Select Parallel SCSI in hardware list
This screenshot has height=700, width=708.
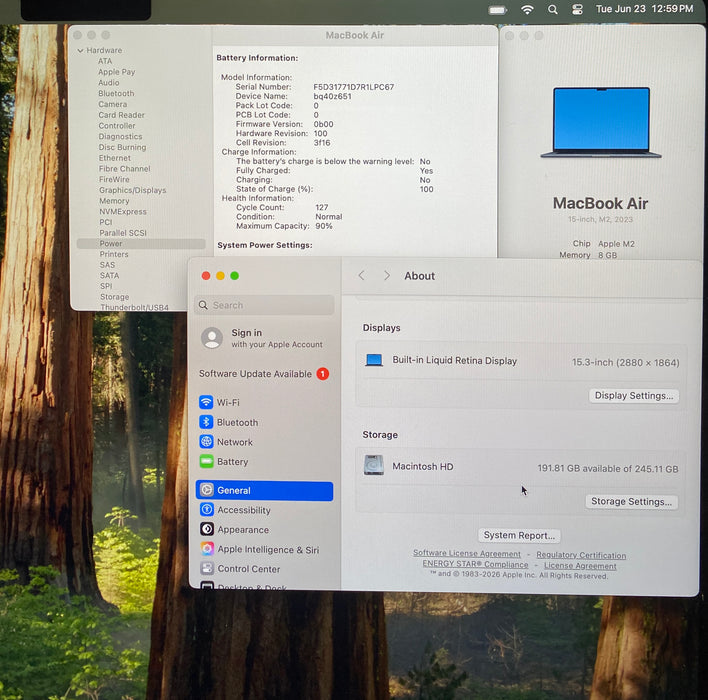pos(123,233)
